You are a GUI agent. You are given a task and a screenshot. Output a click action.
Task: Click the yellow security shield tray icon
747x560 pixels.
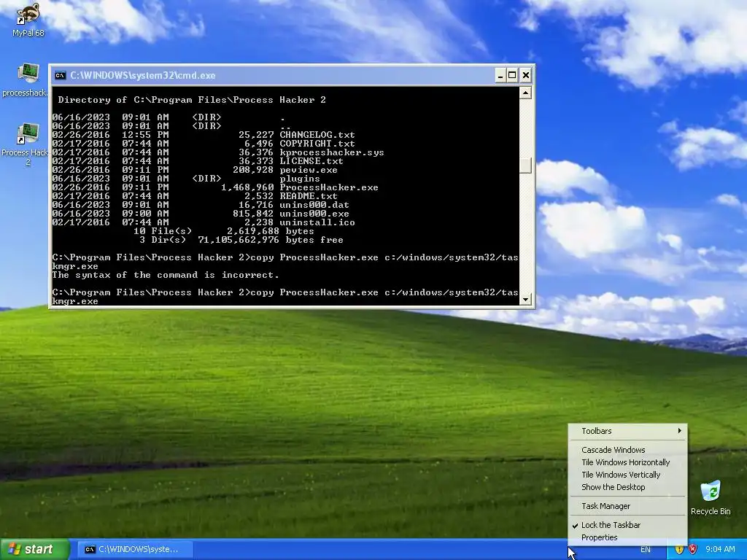coord(679,549)
